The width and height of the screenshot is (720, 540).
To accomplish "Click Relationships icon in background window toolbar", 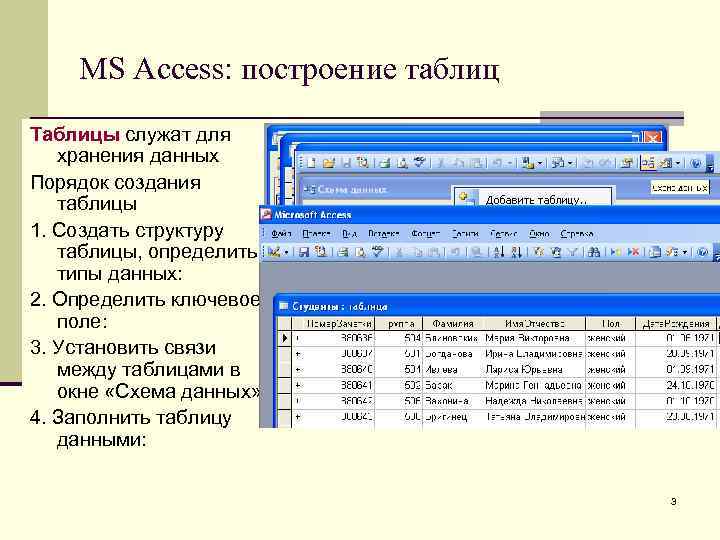I will pyautogui.click(x=648, y=163).
